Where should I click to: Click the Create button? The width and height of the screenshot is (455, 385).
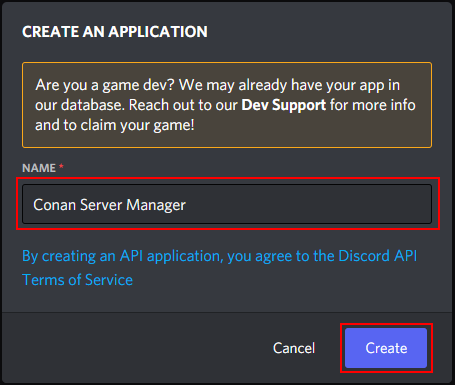(x=386, y=348)
